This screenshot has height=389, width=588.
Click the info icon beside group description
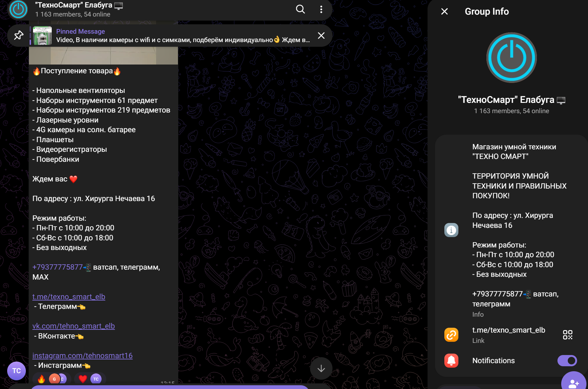[x=451, y=230]
